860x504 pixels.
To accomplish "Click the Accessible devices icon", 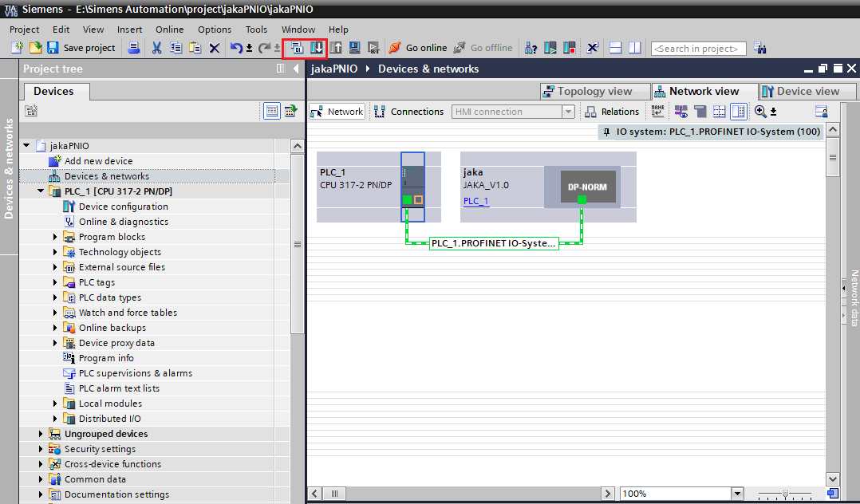I will [x=531, y=48].
